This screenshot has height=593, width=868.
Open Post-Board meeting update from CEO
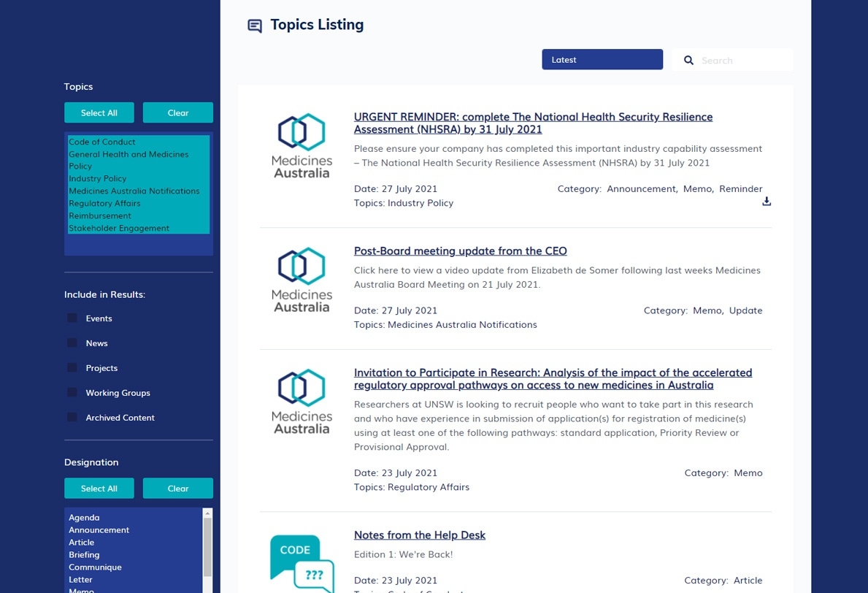pos(461,250)
